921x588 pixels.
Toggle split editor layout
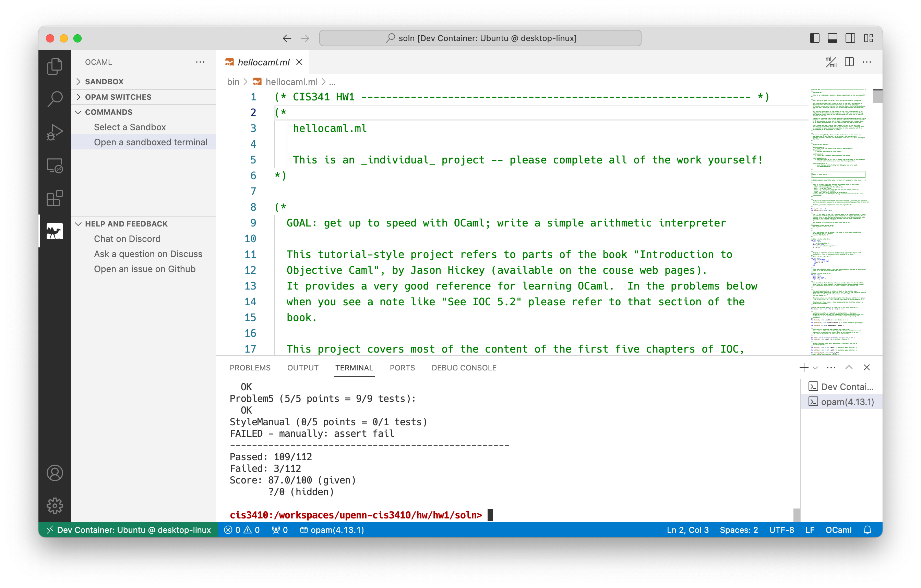[x=849, y=62]
